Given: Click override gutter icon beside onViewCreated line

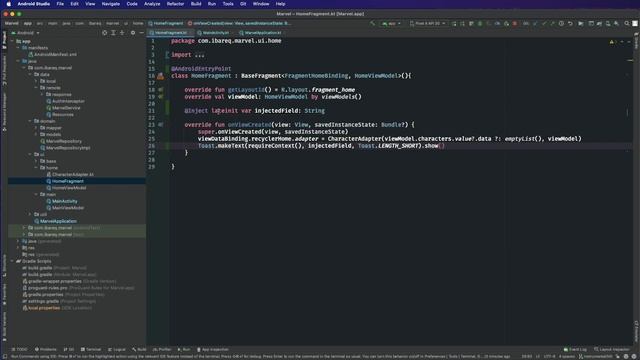Looking at the screenshot, I should [161, 124].
